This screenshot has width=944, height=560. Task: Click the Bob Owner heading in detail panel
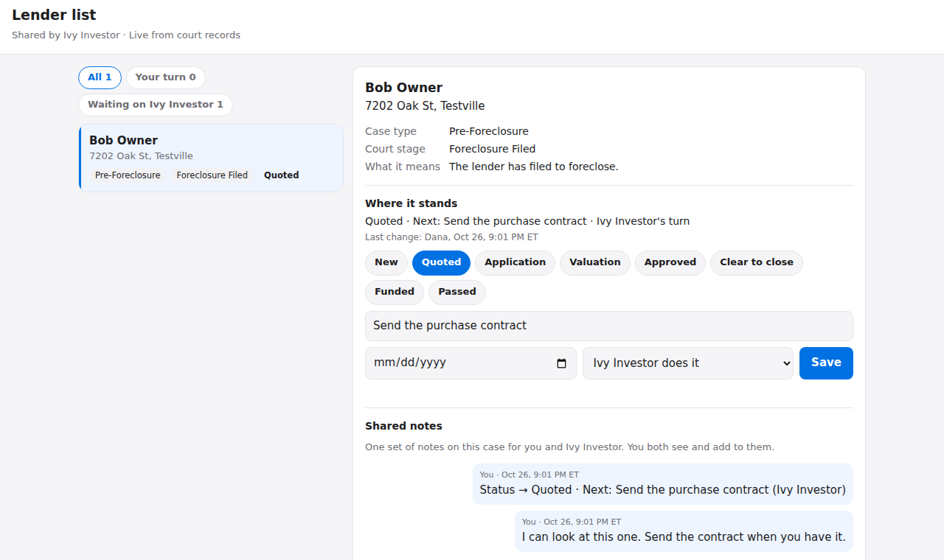(403, 88)
